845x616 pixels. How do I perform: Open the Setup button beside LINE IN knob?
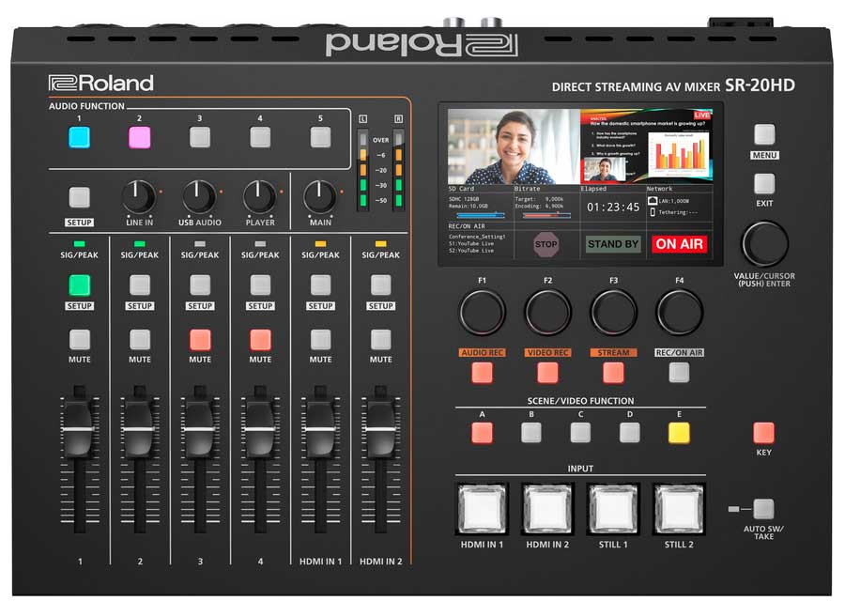79,198
